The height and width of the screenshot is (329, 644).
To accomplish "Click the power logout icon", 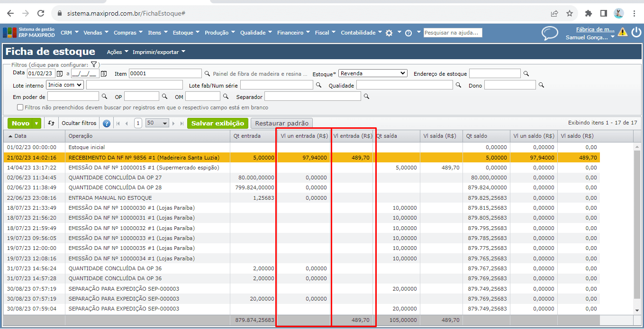I will 636,32.
